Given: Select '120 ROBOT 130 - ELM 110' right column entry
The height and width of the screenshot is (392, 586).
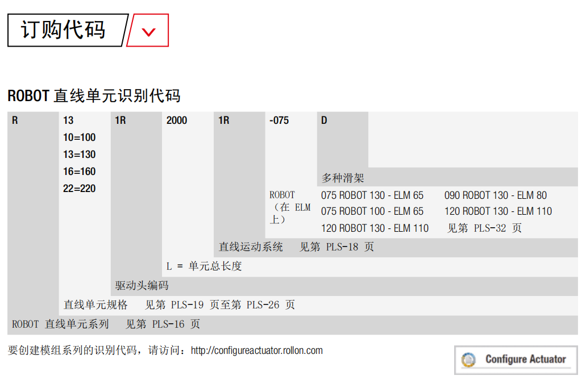Looking at the screenshot, I should (498, 211).
